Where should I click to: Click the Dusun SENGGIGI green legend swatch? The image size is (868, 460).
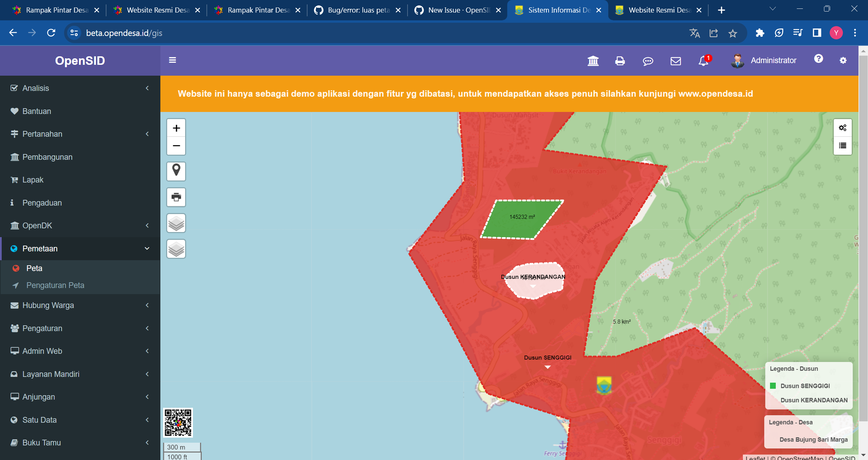(773, 386)
